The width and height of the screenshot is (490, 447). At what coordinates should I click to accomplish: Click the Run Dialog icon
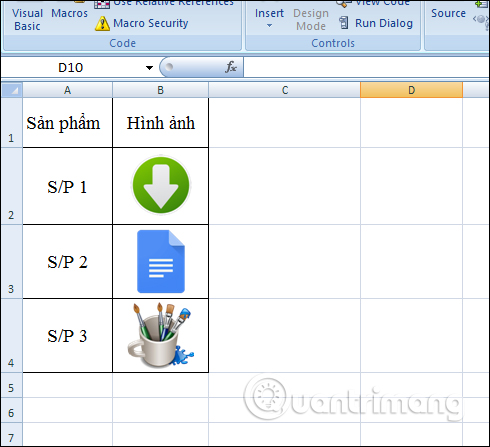click(x=344, y=23)
